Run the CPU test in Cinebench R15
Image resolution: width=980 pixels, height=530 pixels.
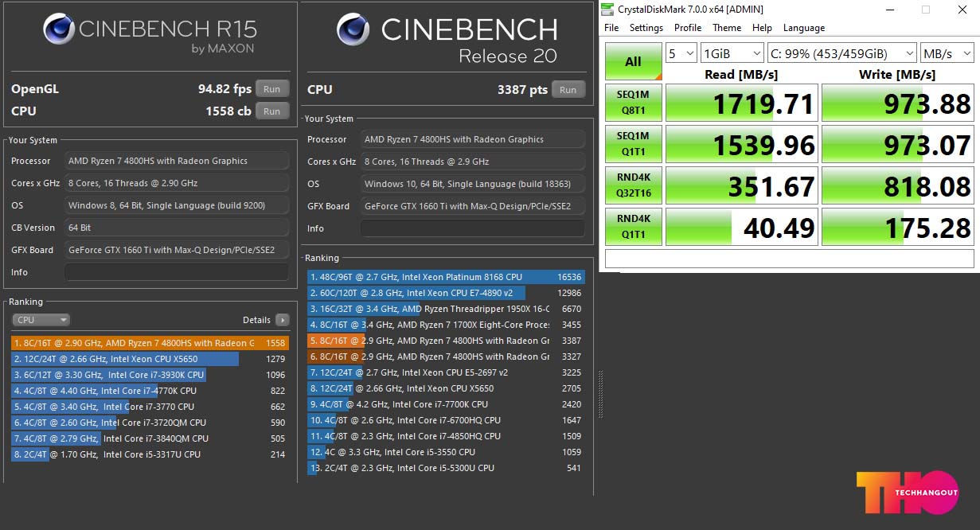click(x=272, y=111)
